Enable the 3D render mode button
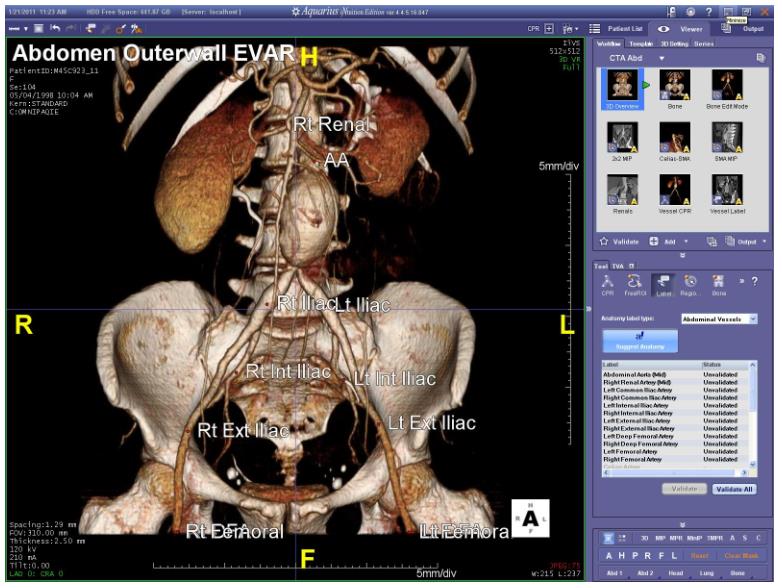This screenshot has height=588, width=782. (644, 538)
